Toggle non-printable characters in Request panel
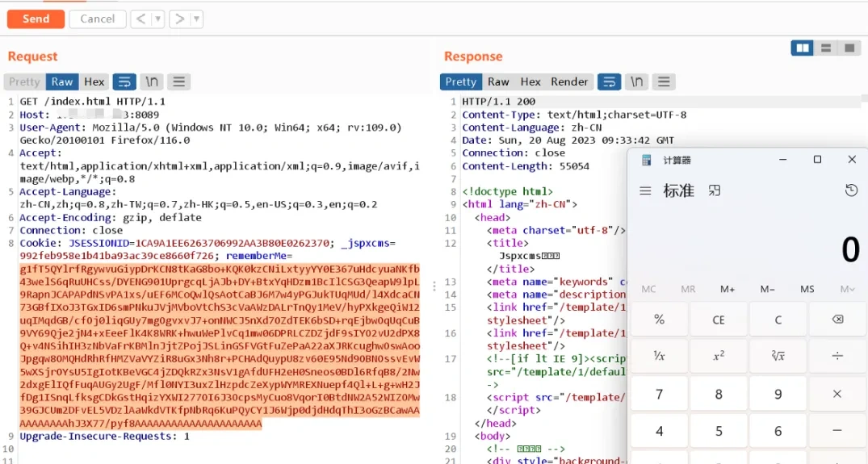Screen dimensions: 868x464 tap(152, 82)
